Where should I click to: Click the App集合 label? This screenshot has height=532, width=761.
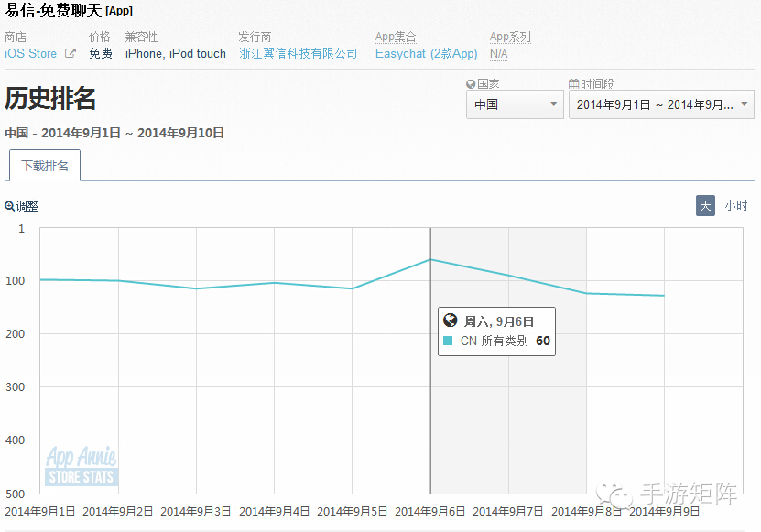click(x=396, y=37)
